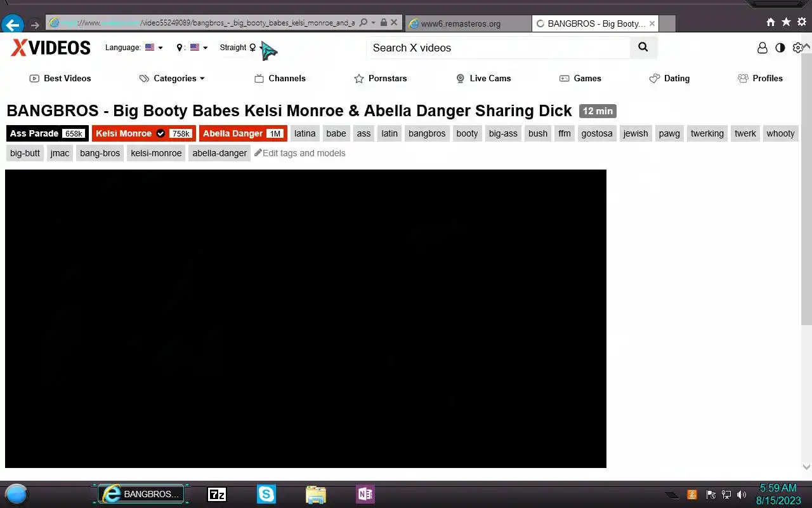Toggle the dark/light contrast theme icon

click(780, 48)
